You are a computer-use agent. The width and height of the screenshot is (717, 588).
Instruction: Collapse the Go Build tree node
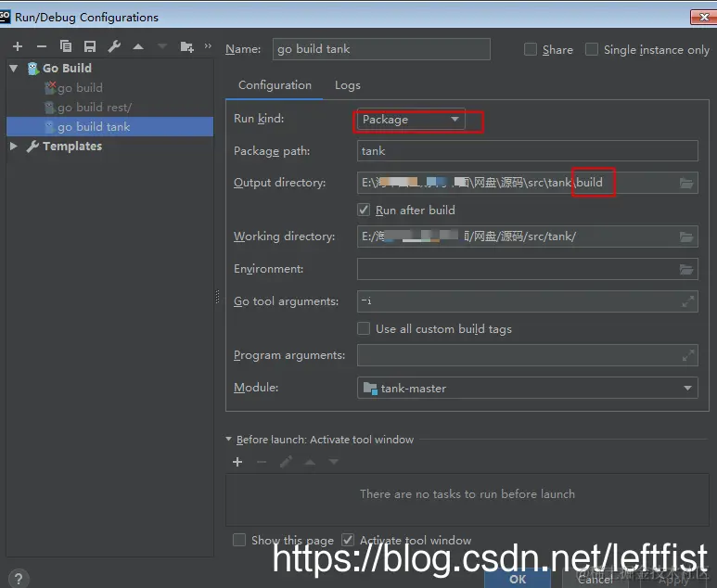[14, 69]
